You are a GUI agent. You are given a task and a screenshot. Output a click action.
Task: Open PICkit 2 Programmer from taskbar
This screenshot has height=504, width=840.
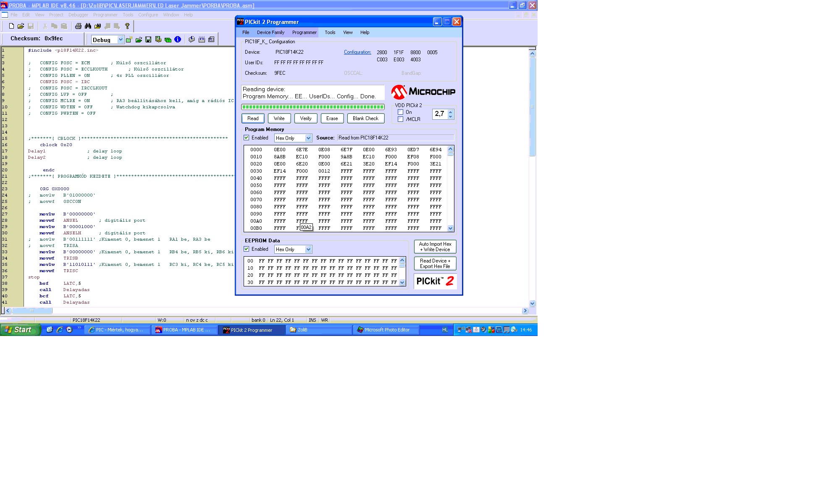(251, 330)
